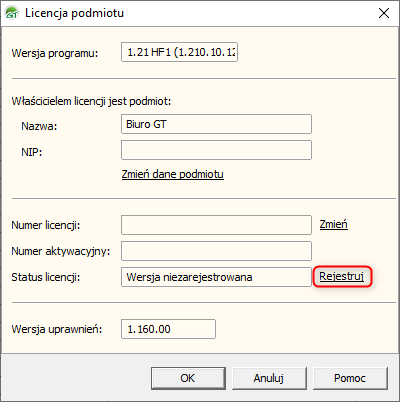Click the Zmień link beside license number
Screen dimensions: 400x402
pyautogui.click(x=334, y=224)
